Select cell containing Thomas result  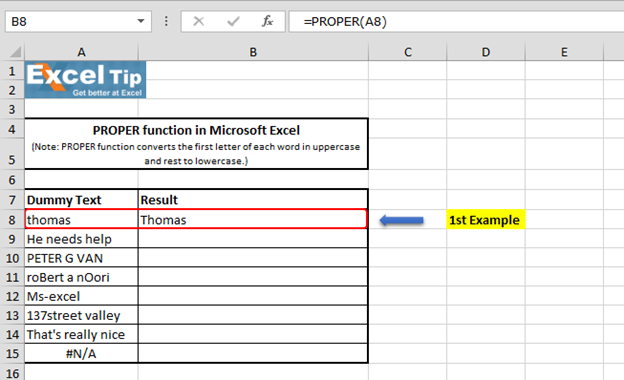click(253, 220)
